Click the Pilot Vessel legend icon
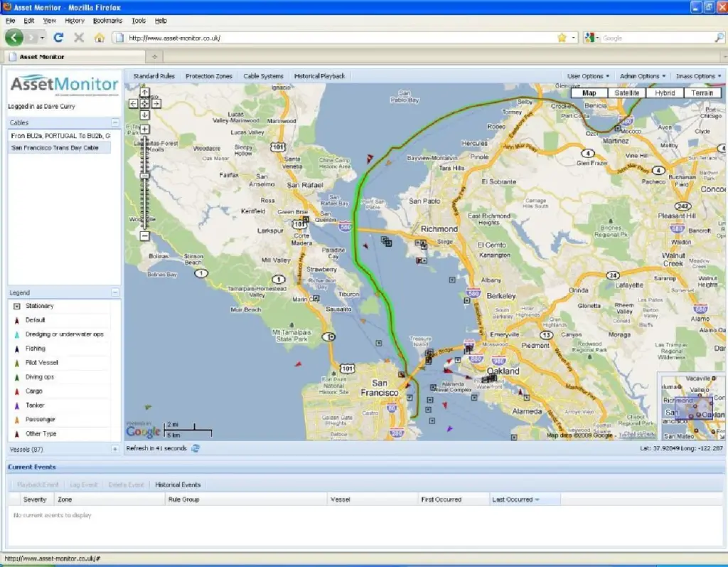 click(x=17, y=363)
